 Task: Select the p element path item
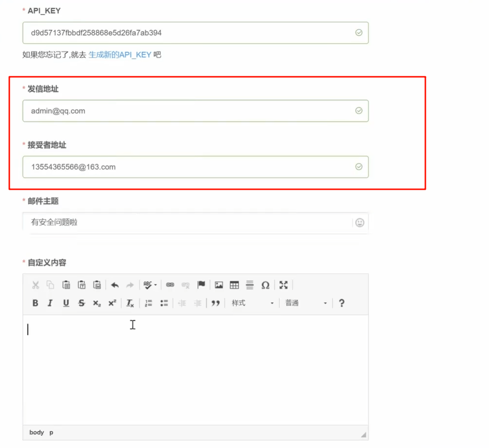coord(51,433)
